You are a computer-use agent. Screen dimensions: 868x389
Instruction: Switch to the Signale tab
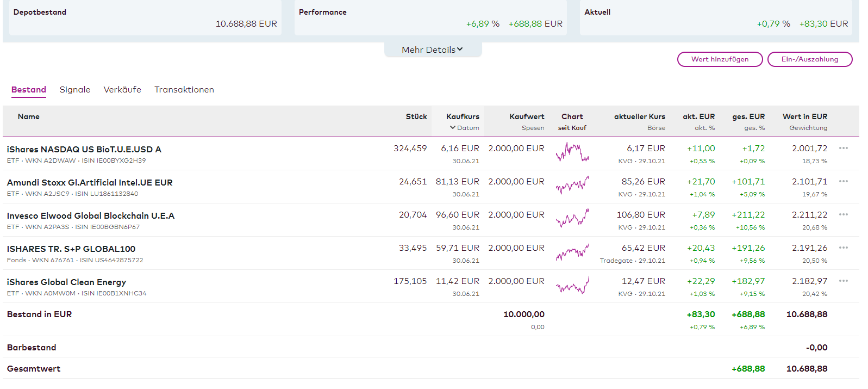75,90
